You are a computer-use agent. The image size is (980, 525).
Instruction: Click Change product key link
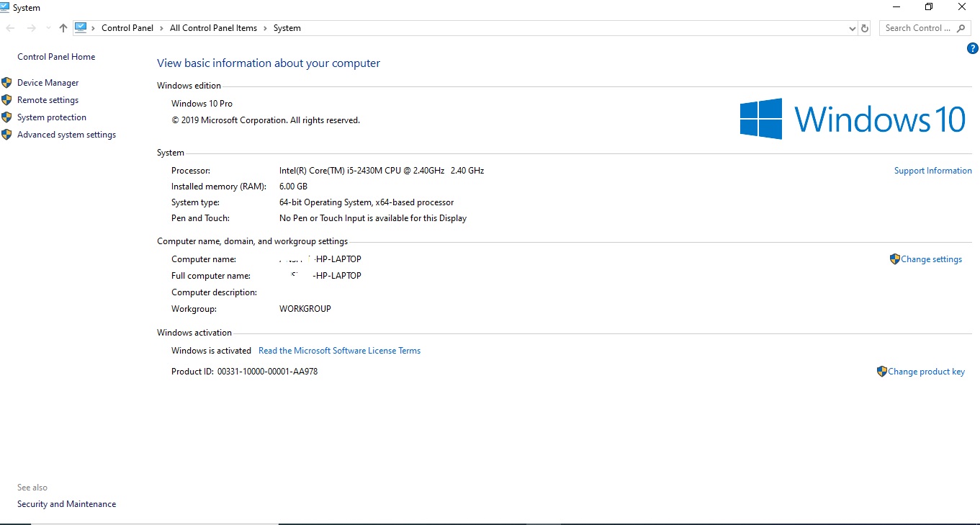click(927, 372)
